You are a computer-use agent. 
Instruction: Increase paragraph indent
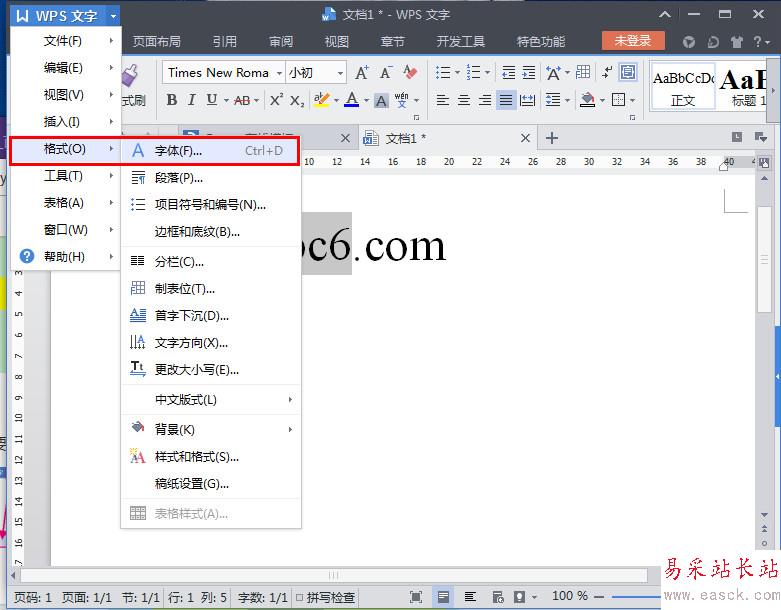(528, 73)
